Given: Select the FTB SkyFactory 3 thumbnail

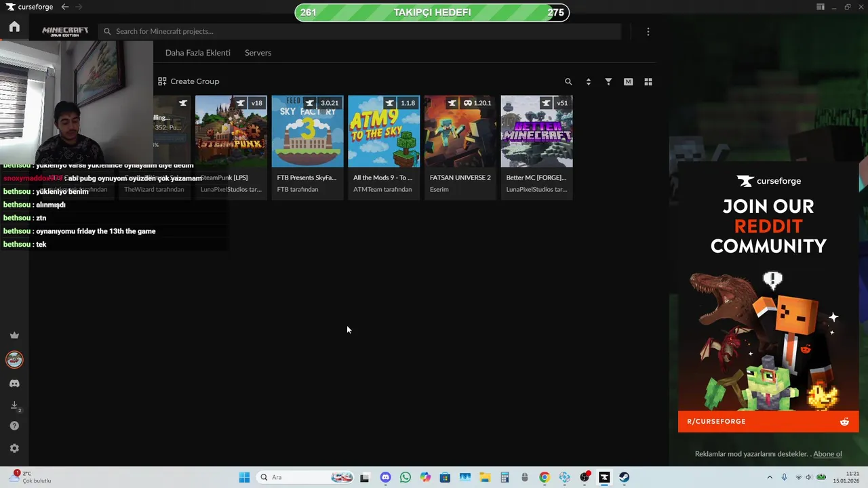Looking at the screenshot, I should (x=307, y=131).
